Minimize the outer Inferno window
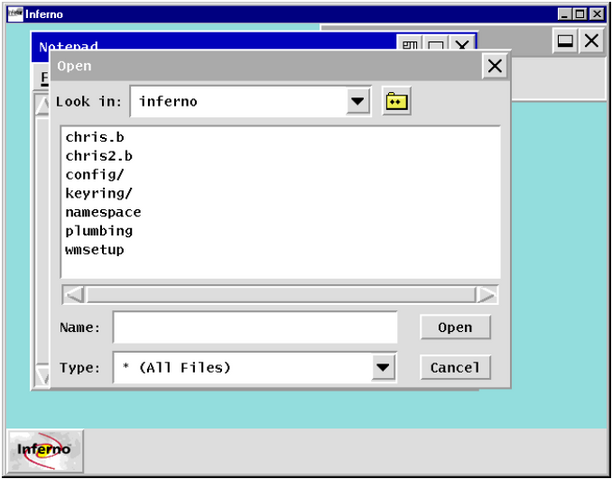 tap(565, 14)
